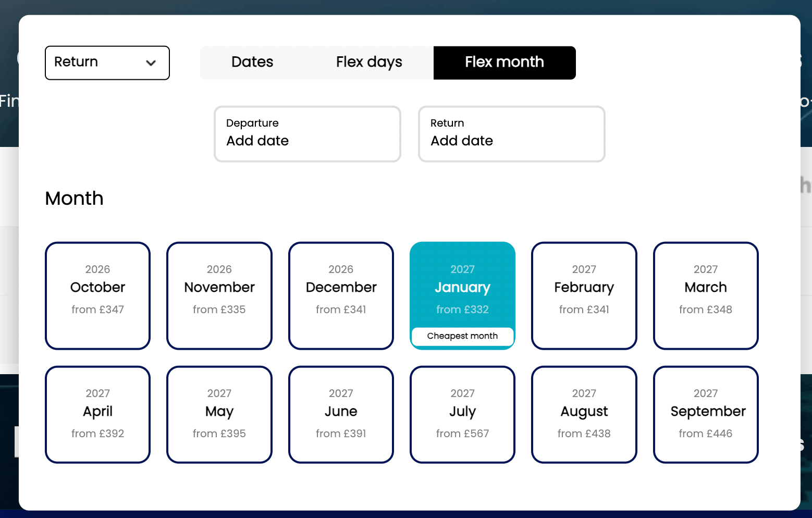Pick September 2027 from £446
812x518 pixels.
pos(706,415)
